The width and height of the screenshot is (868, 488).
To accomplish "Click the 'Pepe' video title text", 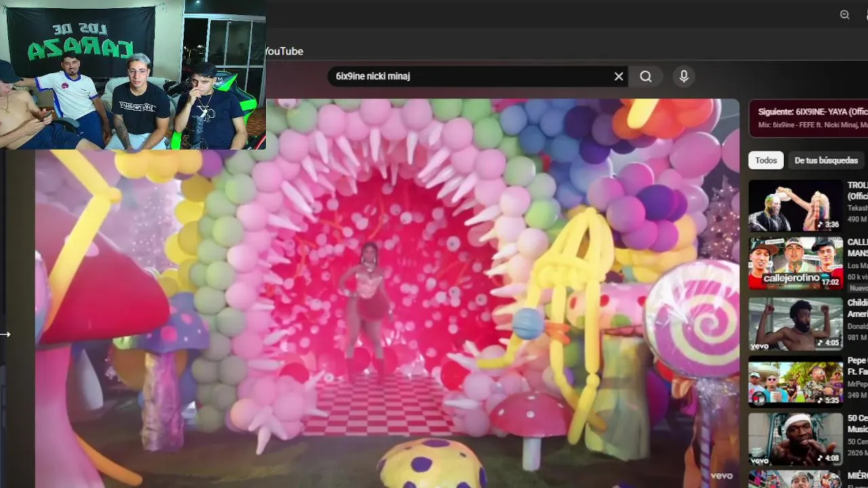I will [x=857, y=366].
